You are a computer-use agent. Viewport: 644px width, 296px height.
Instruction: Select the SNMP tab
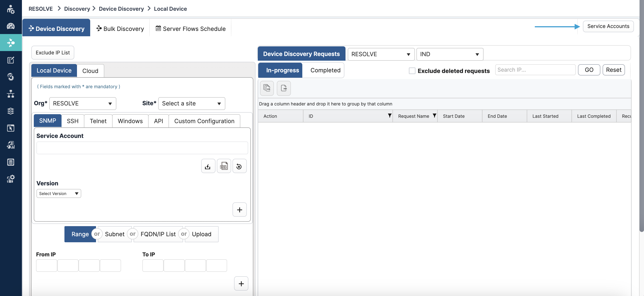point(47,121)
